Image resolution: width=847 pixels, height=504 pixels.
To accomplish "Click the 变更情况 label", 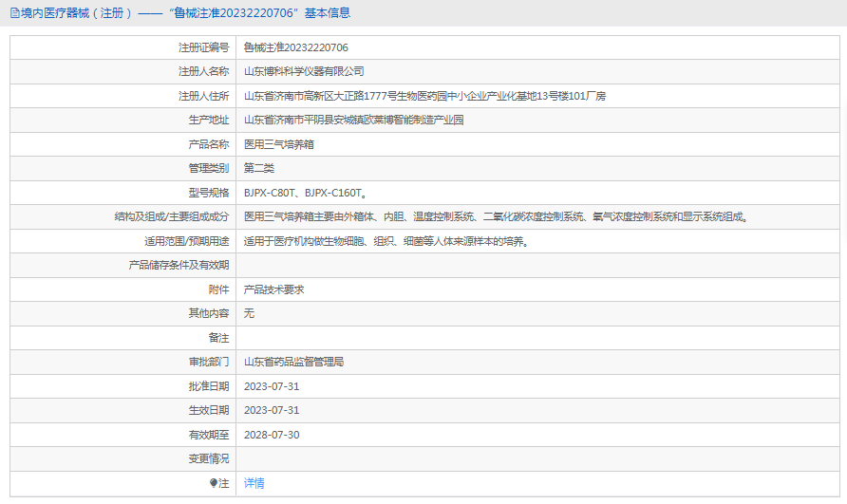I will point(209,458).
